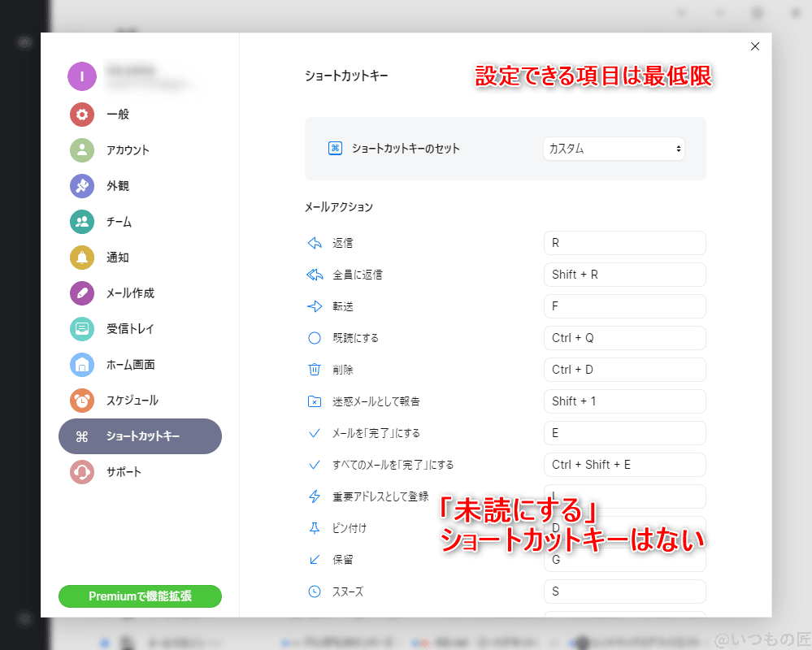Click the Shift + R shortcut input field
Image resolution: width=812 pixels, height=650 pixels.
(x=624, y=274)
